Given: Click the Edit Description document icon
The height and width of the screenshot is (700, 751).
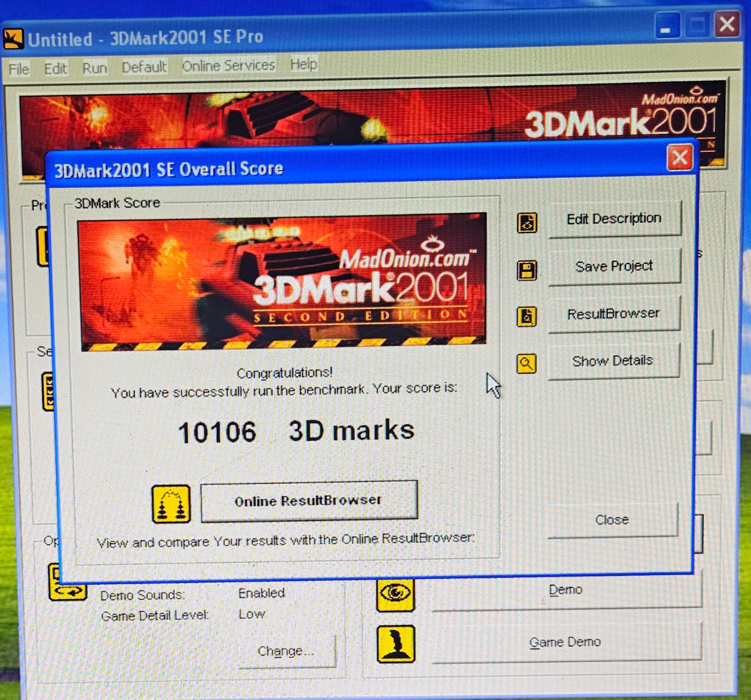Looking at the screenshot, I should coord(527,223).
